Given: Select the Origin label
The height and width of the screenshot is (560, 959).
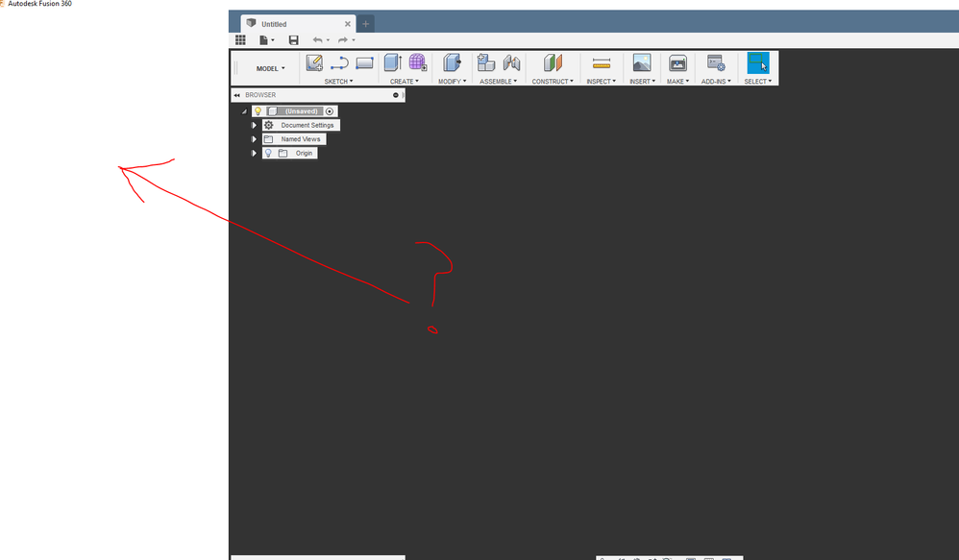Looking at the screenshot, I should [304, 154].
